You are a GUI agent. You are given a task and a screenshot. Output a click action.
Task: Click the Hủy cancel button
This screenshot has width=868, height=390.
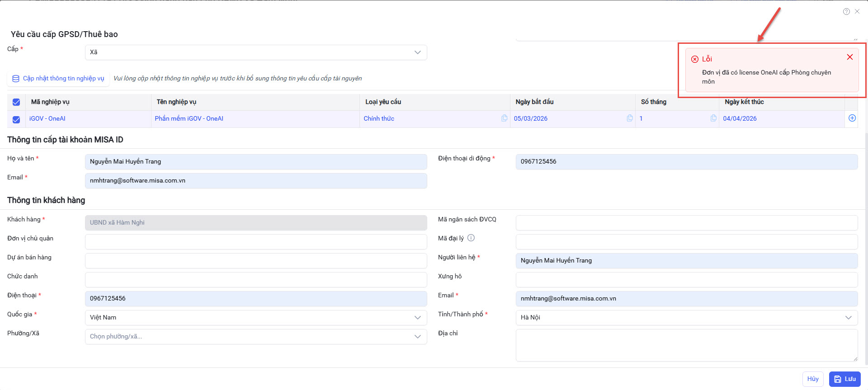point(812,379)
